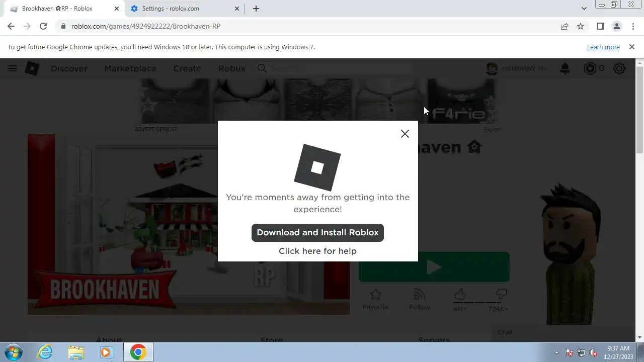Screen dimensions: 644x362
Task: Open the Chat bar
Action: point(562,332)
